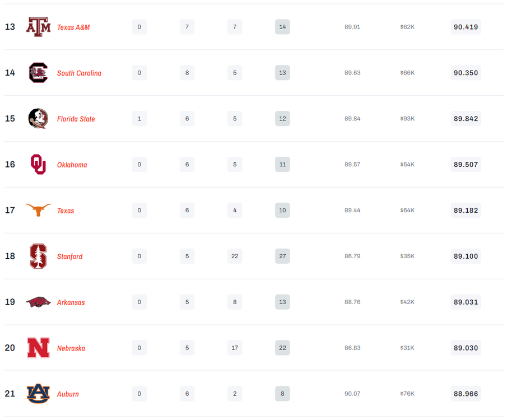Screen dimensions: 521x420
Task: Open the South Carolina team link
Action: [x=79, y=73]
